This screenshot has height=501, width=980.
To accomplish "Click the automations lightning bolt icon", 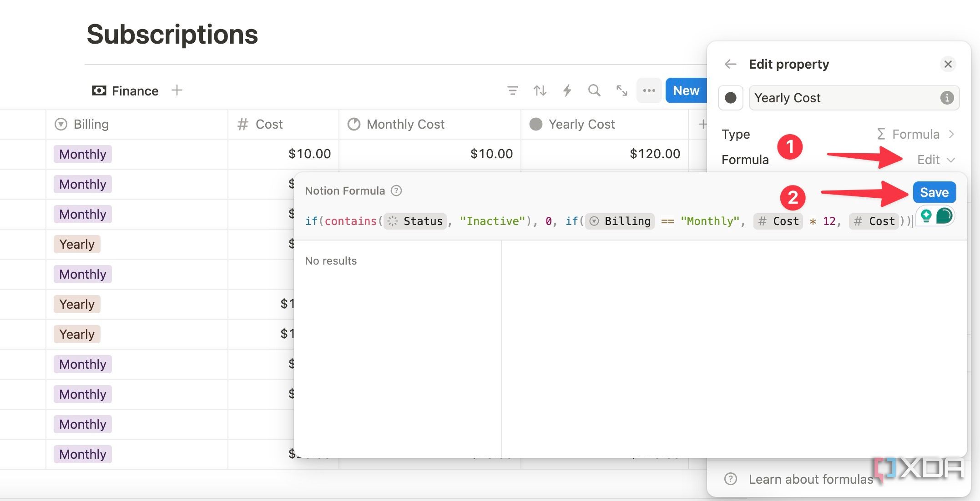I will point(567,90).
